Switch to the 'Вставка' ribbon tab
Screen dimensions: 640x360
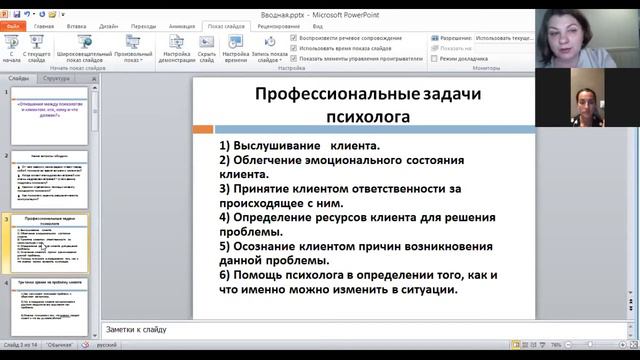point(76,26)
